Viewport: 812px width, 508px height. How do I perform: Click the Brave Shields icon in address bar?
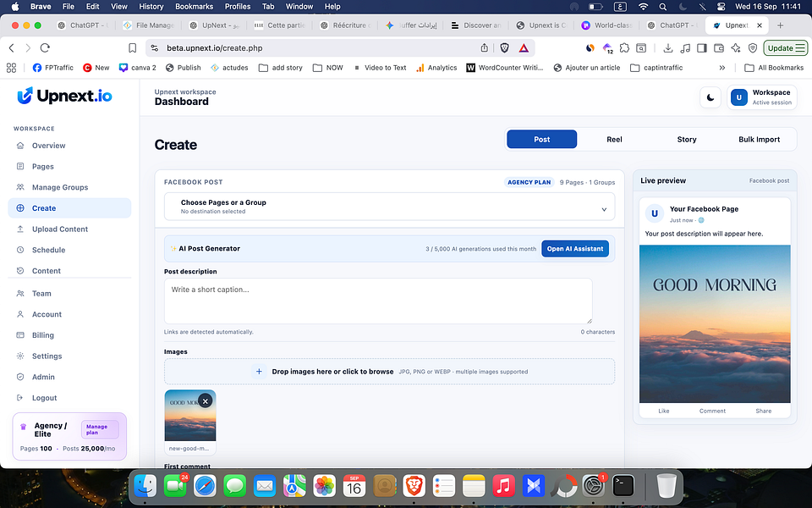click(x=504, y=48)
